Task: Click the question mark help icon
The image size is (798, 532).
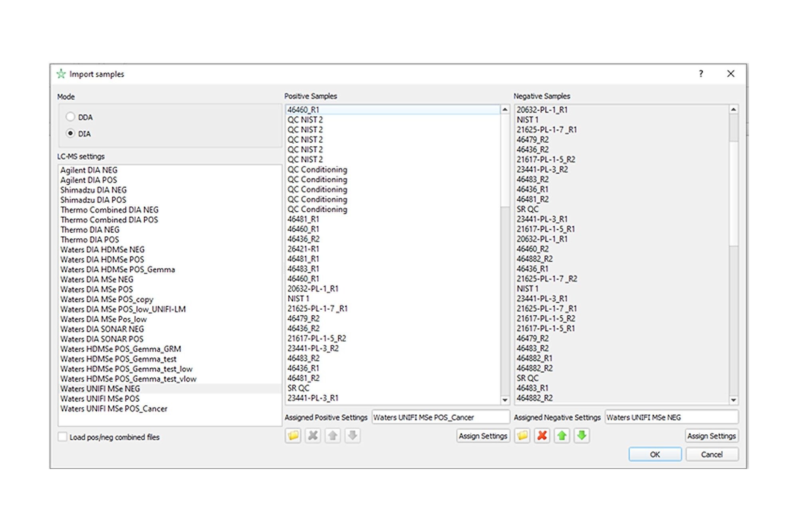Action: (701, 73)
